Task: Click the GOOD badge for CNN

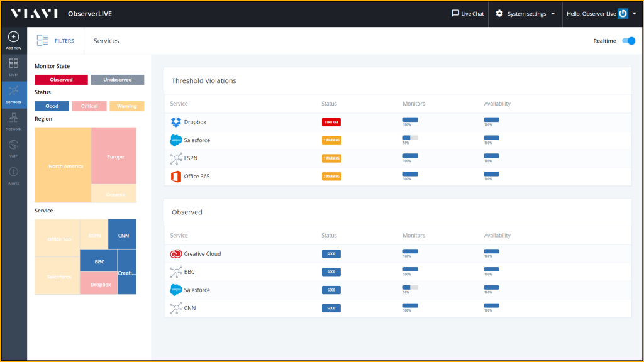Action: click(x=331, y=308)
